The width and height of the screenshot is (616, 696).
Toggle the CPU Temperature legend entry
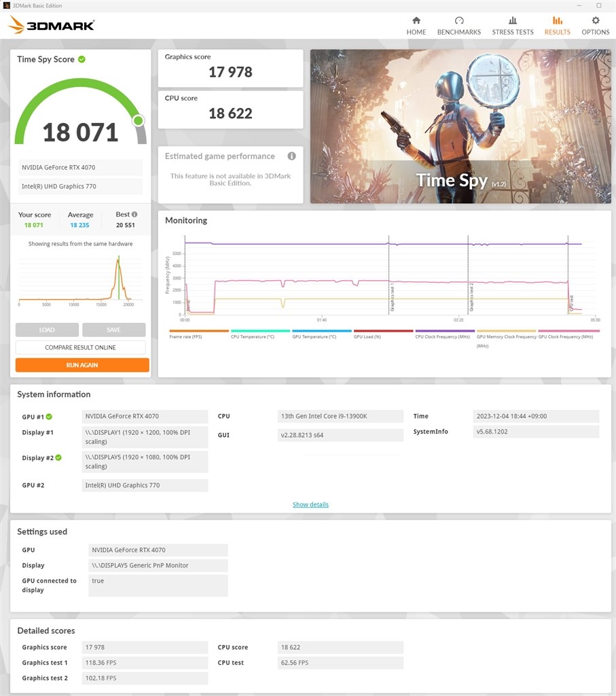[x=260, y=334]
